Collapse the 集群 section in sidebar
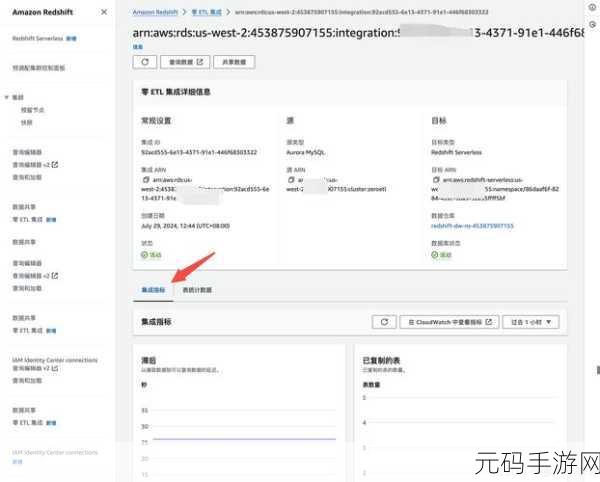This screenshot has height=482, width=600. coord(7,97)
